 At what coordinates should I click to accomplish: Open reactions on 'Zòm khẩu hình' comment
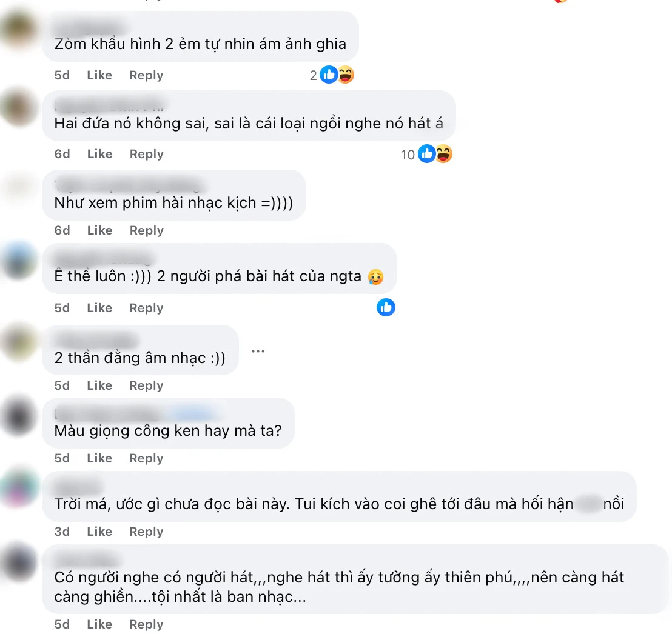click(332, 75)
